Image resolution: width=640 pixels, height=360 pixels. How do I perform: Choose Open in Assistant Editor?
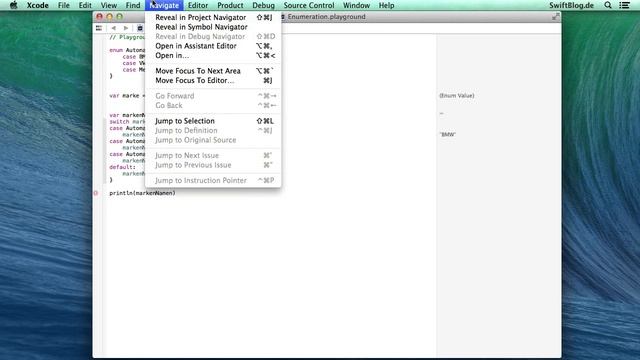(x=213, y=46)
